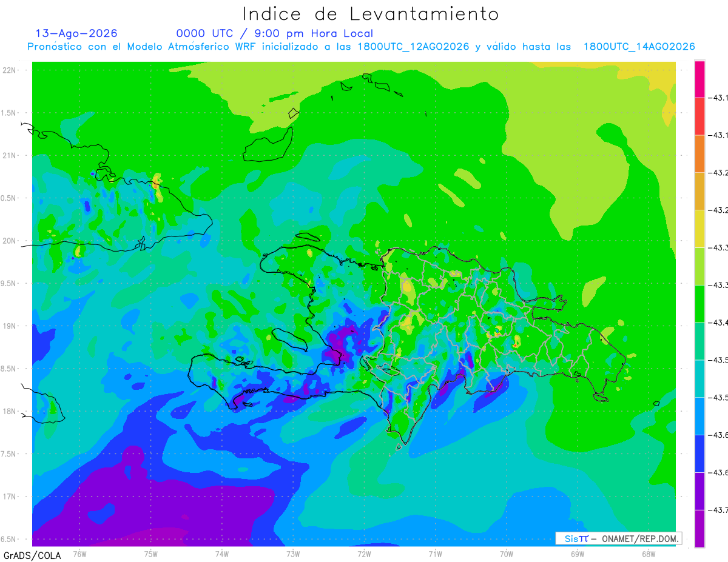Click the '21N' latitude label
Screen dimensions: 728x562
pos(10,155)
